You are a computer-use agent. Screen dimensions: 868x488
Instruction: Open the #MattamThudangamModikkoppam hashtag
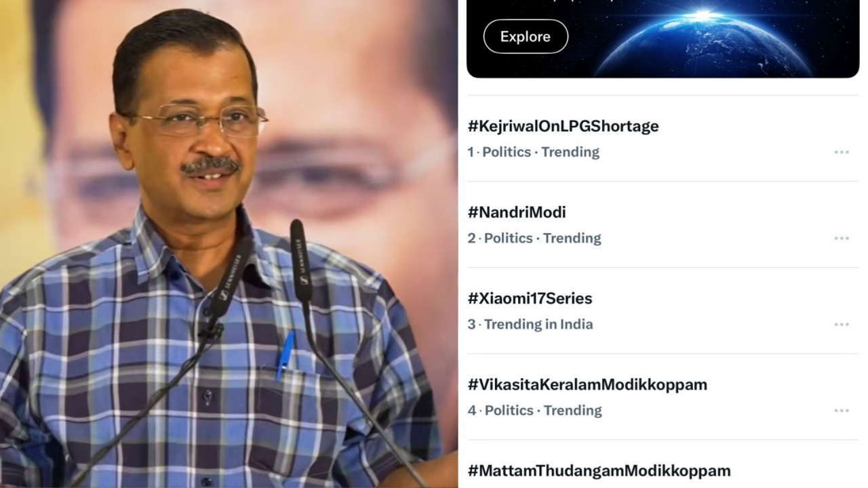pos(599,470)
